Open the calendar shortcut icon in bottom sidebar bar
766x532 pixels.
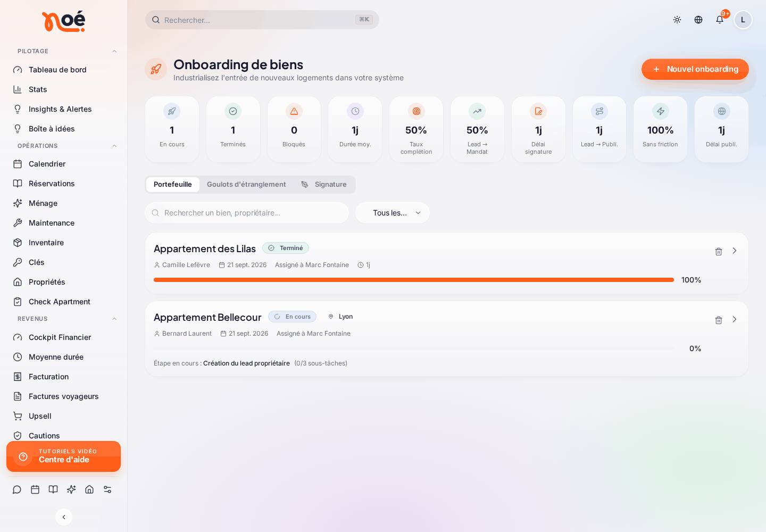click(x=35, y=489)
